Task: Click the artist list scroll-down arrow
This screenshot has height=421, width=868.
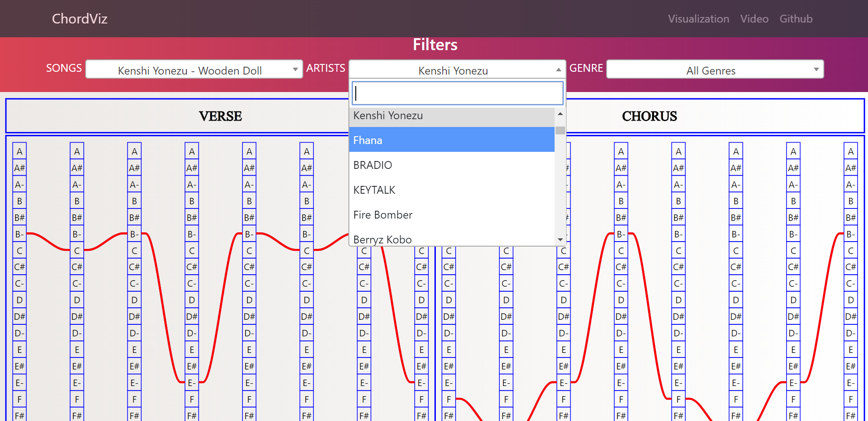Action: click(x=560, y=239)
